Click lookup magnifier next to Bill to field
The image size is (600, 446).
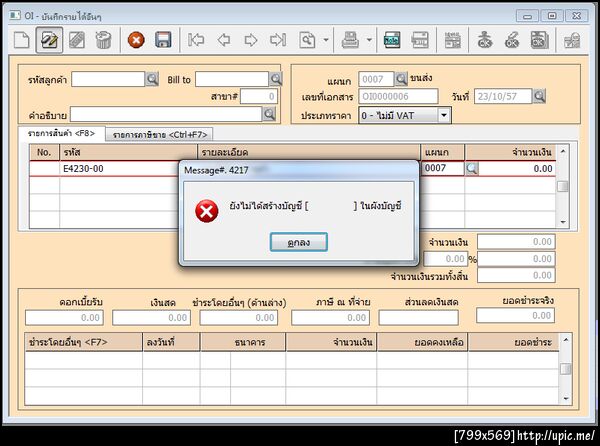pyautogui.click(x=276, y=80)
